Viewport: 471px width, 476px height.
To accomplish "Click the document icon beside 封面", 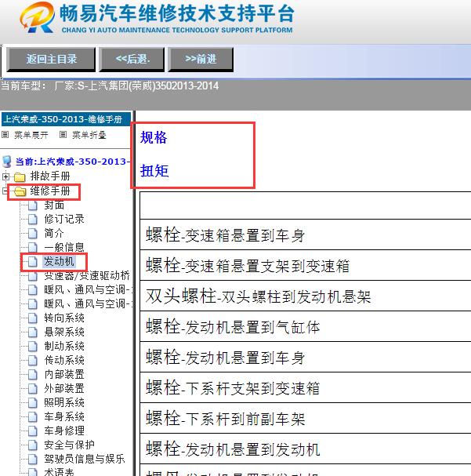I will click(x=32, y=205).
